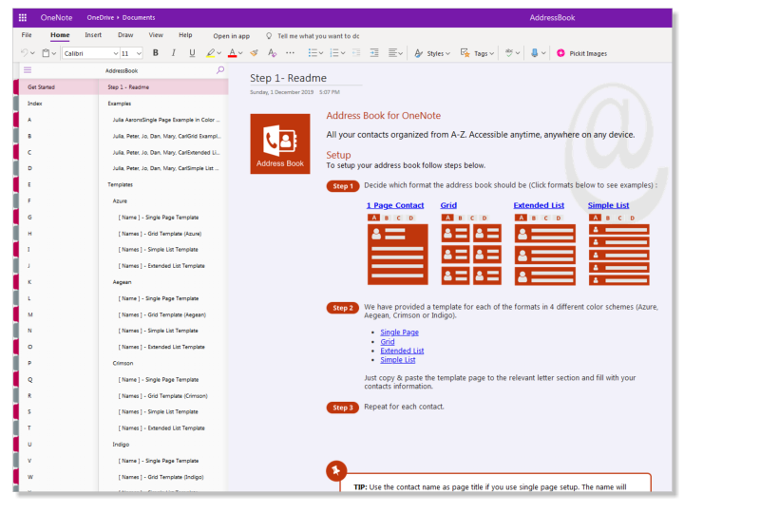Click the Grid layout thumbnail image
Viewport: 779px width, 532px height.
pyautogui.click(x=471, y=249)
